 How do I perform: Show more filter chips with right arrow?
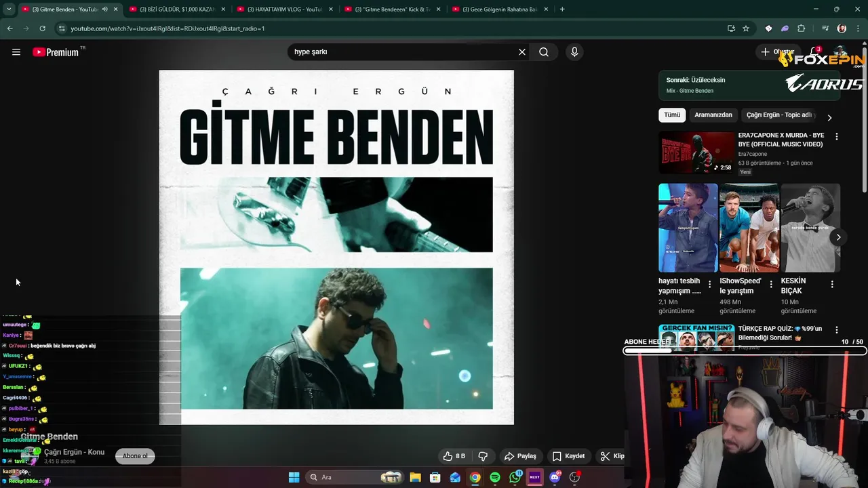point(829,117)
